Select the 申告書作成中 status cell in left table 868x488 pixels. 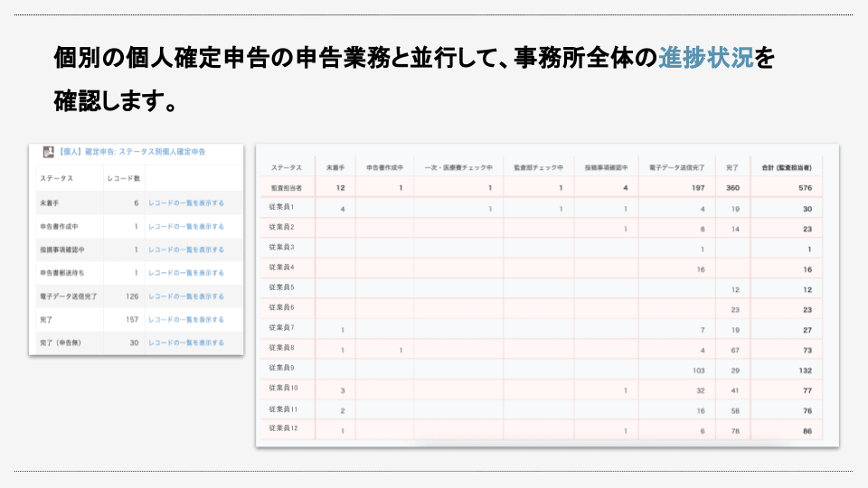pos(59,226)
